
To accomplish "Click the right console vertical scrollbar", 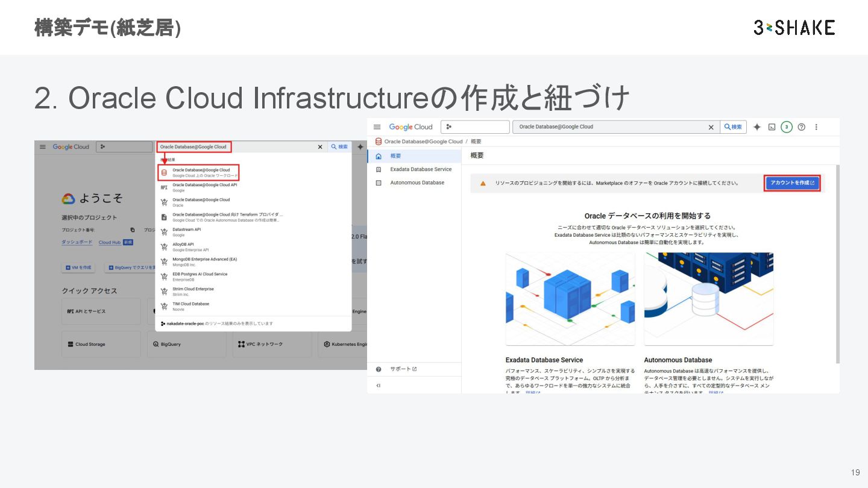I will point(837,263).
